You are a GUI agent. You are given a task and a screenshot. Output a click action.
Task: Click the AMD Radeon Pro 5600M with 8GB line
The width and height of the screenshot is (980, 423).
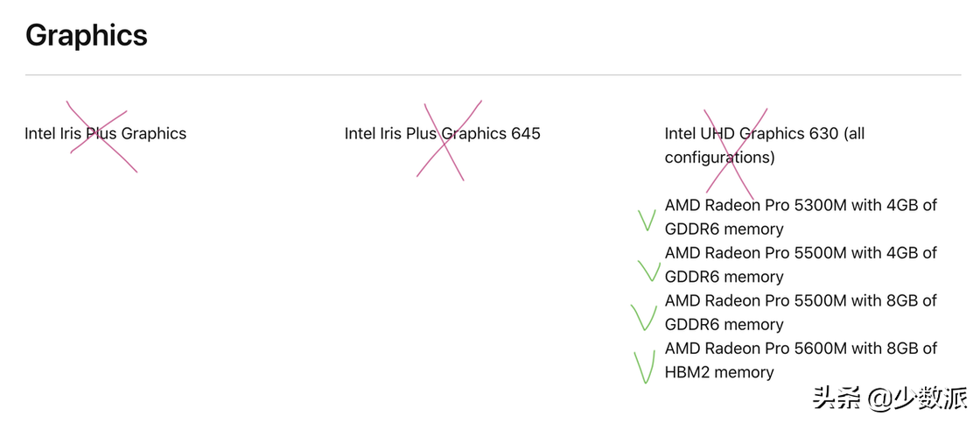tap(801, 349)
